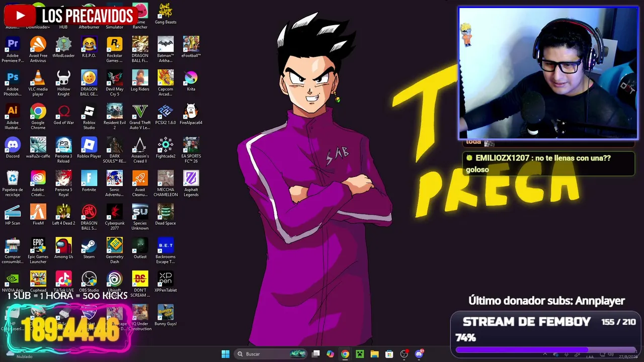Open Task View from the taskbar

point(315,354)
